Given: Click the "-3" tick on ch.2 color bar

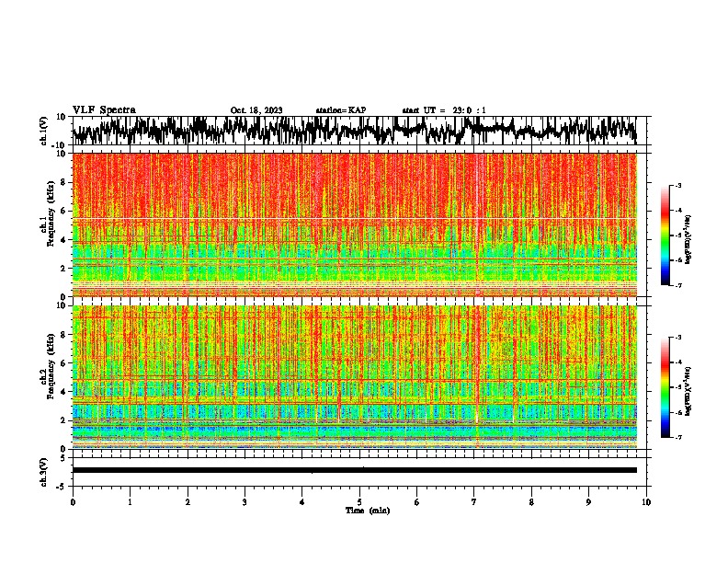Looking at the screenshot, I should [x=678, y=338].
